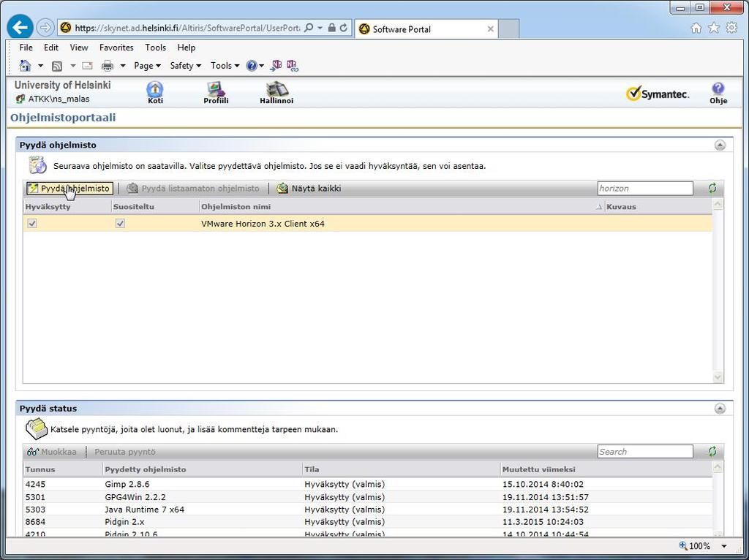Click the Symantec logo
This screenshot has height=560, width=749.
pyautogui.click(x=658, y=94)
